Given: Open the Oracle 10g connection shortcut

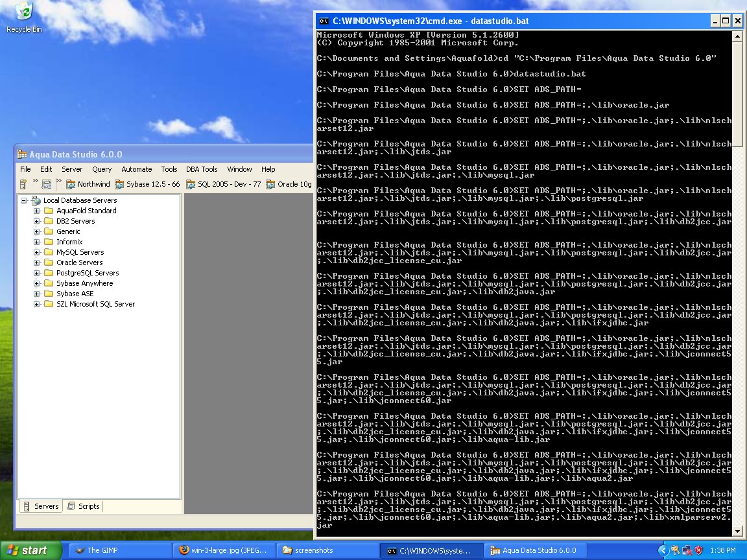Looking at the screenshot, I should pyautogui.click(x=289, y=184).
